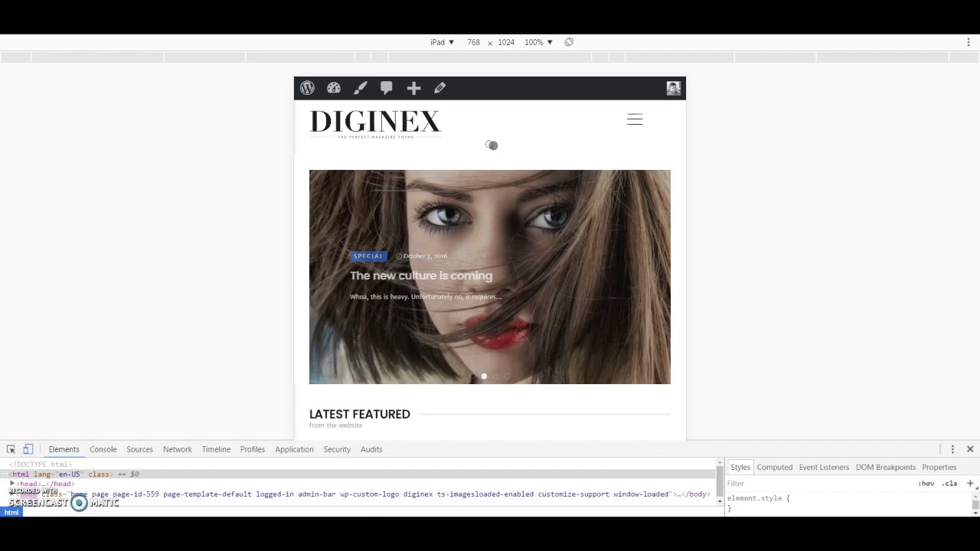
Task: Open the Comments bubble icon
Action: coord(387,88)
